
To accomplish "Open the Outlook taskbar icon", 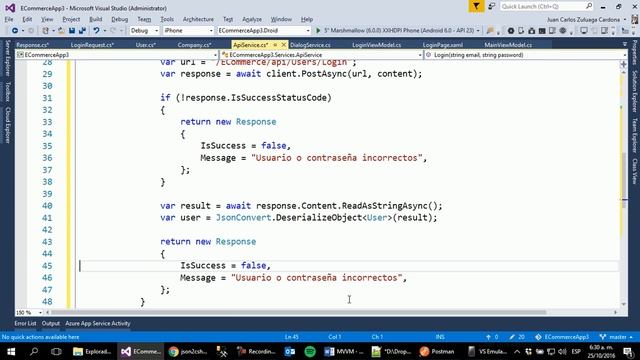I will [x=290, y=351].
